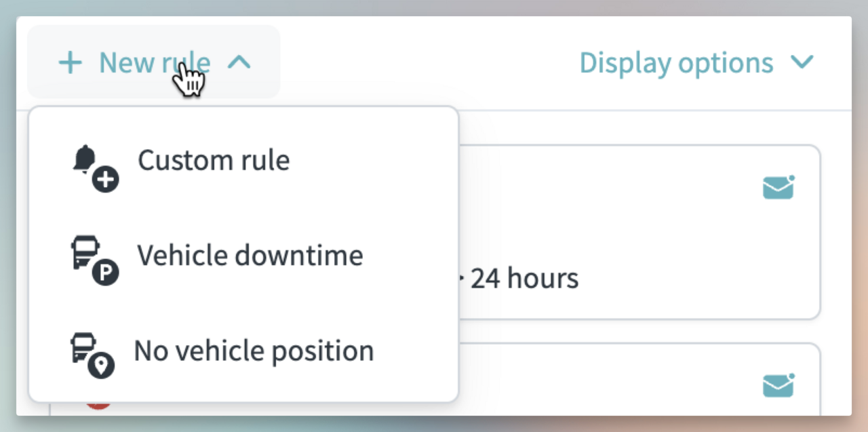Click the envelope icon on second rule card
Viewport: 868px width, 432px height.
[x=778, y=385]
